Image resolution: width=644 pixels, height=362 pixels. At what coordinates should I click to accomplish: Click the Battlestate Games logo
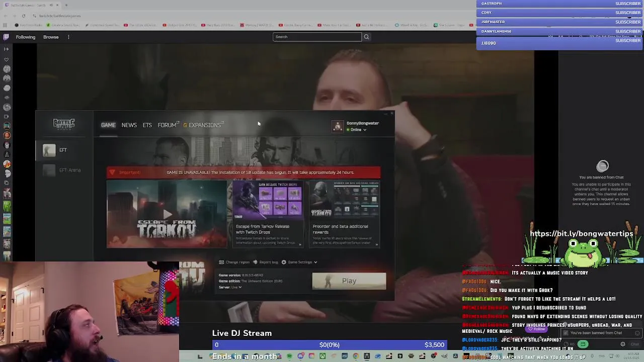(x=64, y=124)
